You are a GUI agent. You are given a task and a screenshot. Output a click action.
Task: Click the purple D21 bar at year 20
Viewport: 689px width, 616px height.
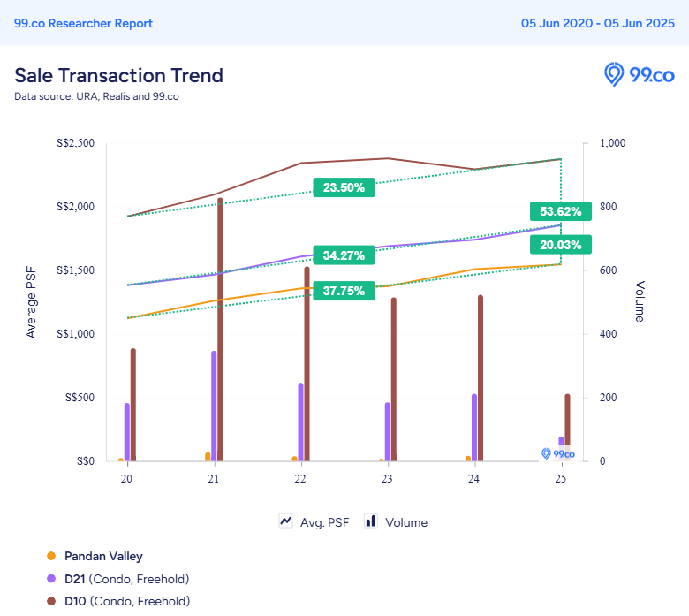pyautogui.click(x=126, y=432)
